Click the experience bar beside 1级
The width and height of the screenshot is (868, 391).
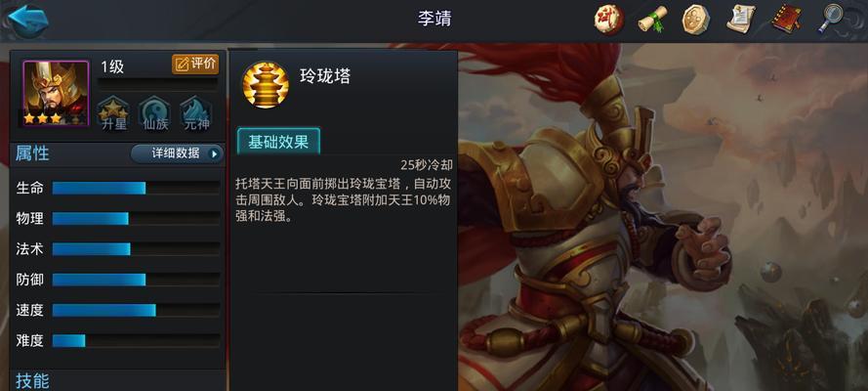[158, 84]
